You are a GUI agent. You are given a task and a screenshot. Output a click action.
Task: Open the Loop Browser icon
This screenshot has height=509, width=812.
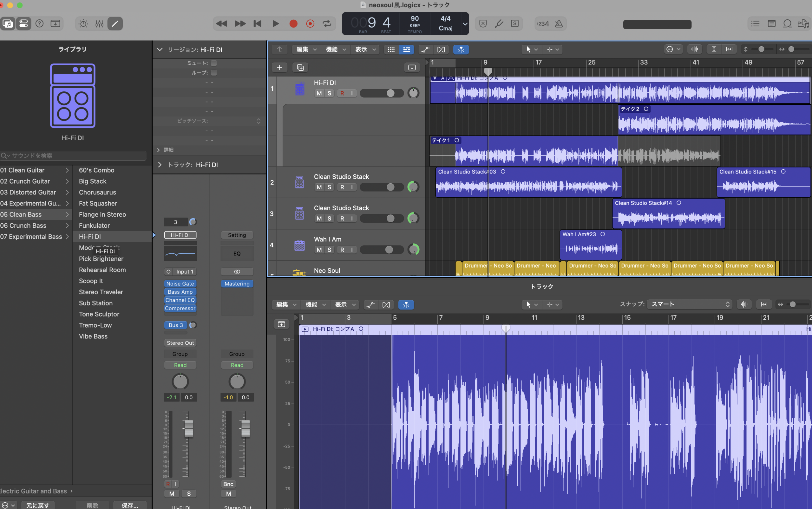[x=787, y=23]
